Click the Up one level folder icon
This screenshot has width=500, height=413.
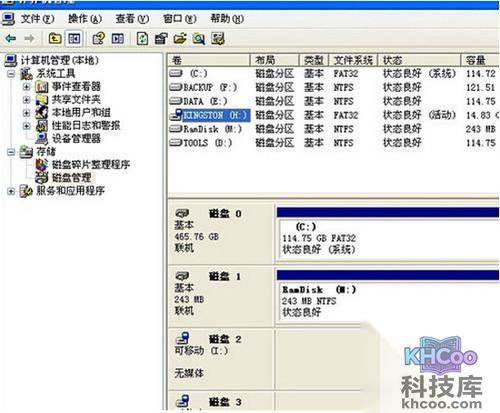[55, 39]
